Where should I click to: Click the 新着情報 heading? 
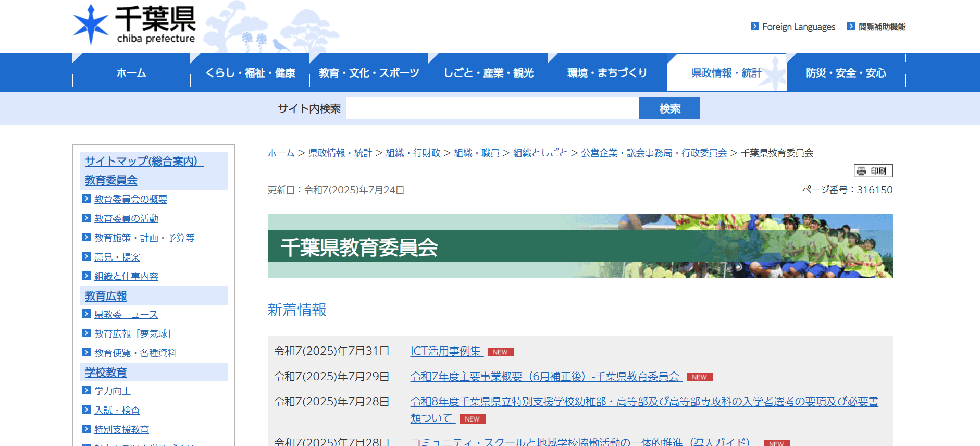click(x=297, y=310)
